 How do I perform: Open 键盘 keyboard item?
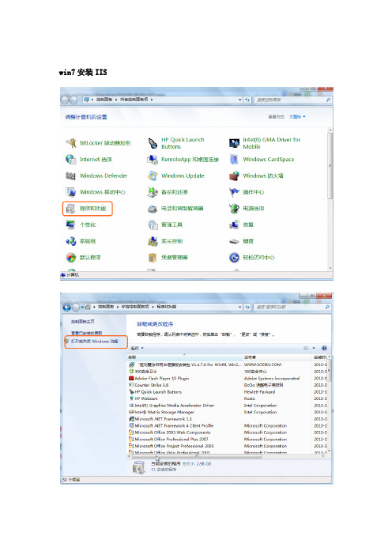(x=241, y=241)
